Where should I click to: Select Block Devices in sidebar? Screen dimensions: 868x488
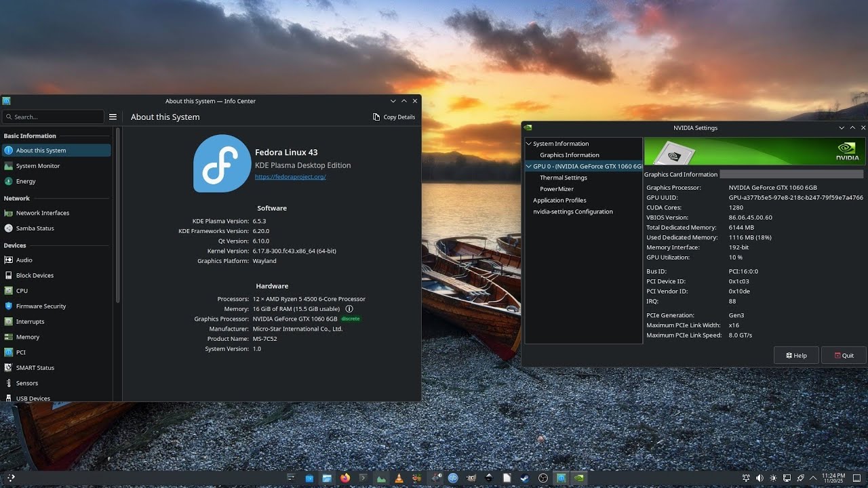click(x=57, y=276)
